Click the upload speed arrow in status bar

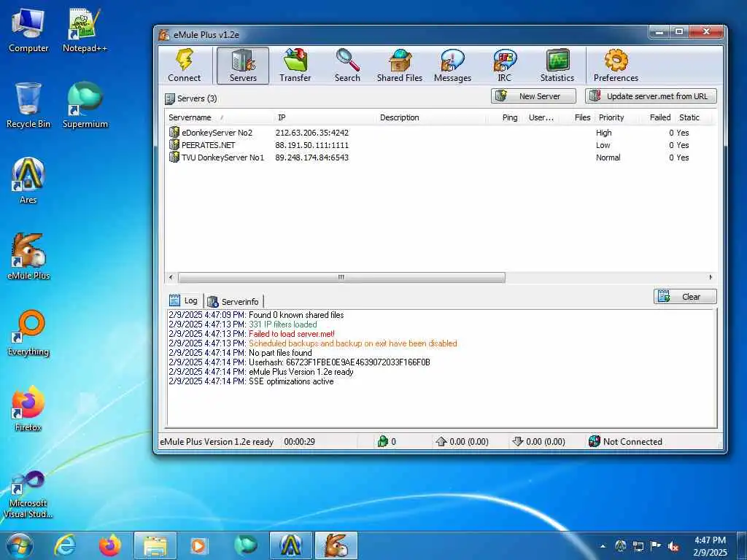[x=441, y=441]
